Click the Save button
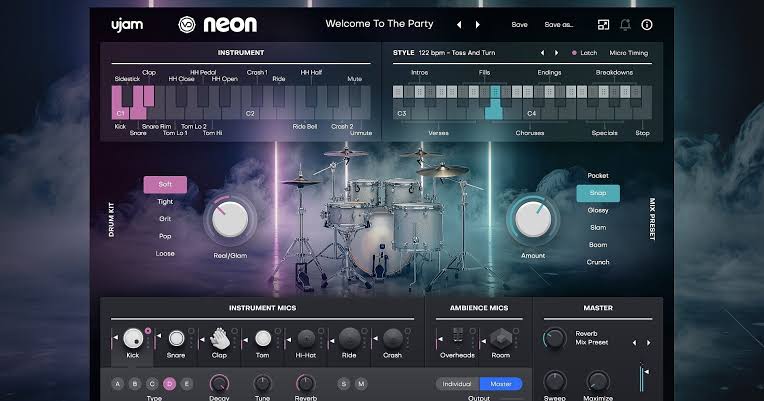 point(519,24)
